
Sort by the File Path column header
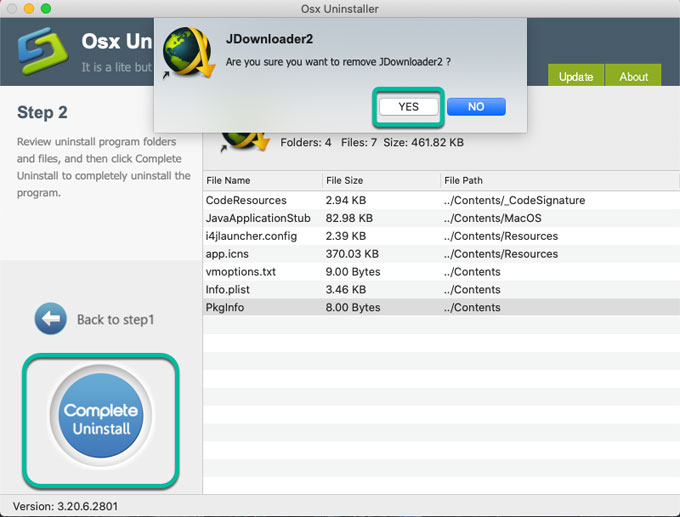pos(559,180)
